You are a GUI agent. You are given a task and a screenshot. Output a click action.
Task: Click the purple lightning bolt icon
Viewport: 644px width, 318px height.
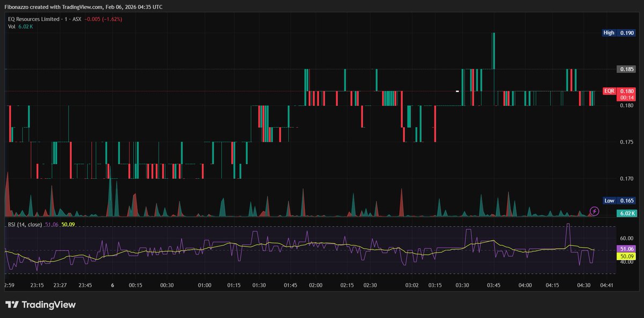594,211
